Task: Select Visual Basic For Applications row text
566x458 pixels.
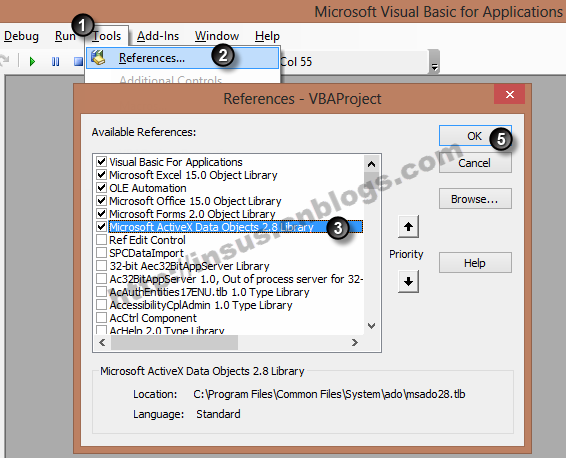Action: (176, 162)
